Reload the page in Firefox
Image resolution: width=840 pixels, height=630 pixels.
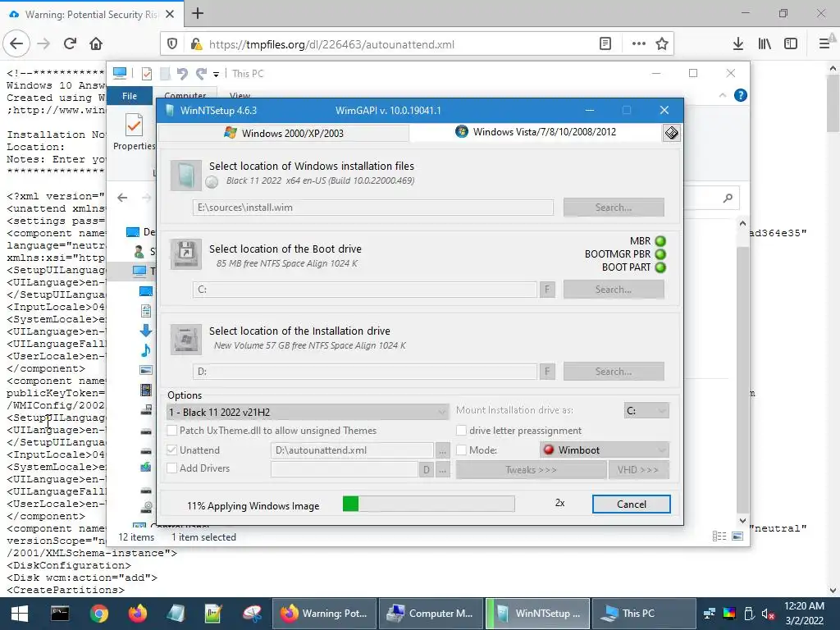(70, 43)
